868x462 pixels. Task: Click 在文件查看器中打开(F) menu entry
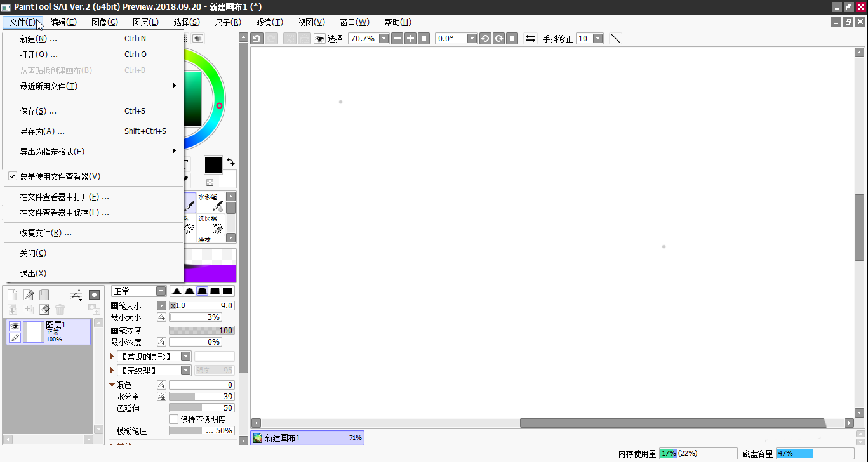coord(93,197)
